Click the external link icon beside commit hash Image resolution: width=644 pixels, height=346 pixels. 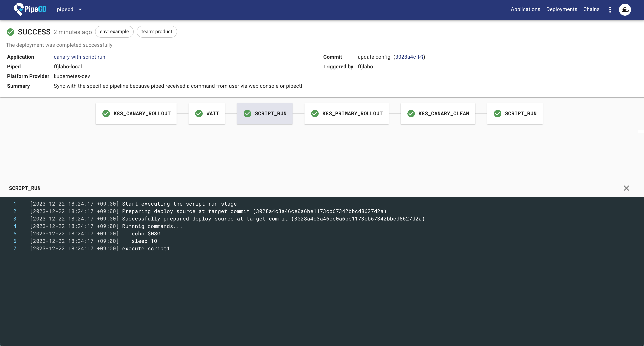pos(420,57)
